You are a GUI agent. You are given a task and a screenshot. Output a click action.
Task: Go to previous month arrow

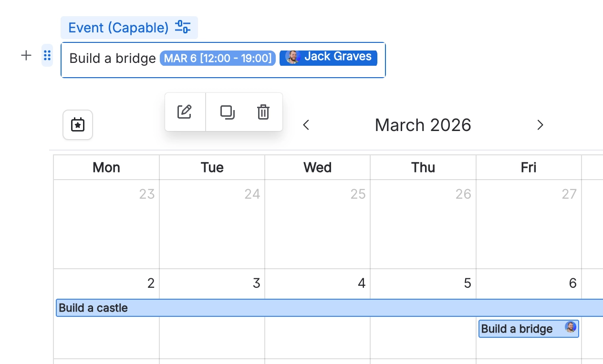click(306, 125)
